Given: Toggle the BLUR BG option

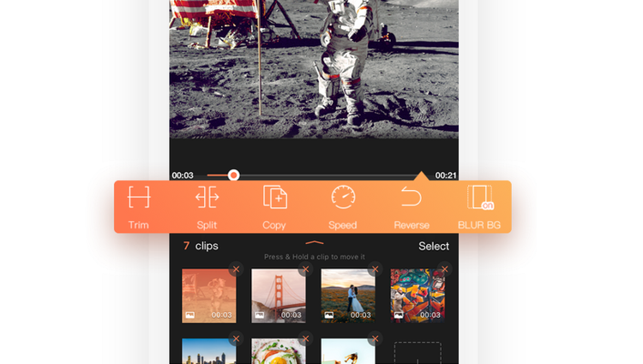Looking at the screenshot, I should click(479, 207).
